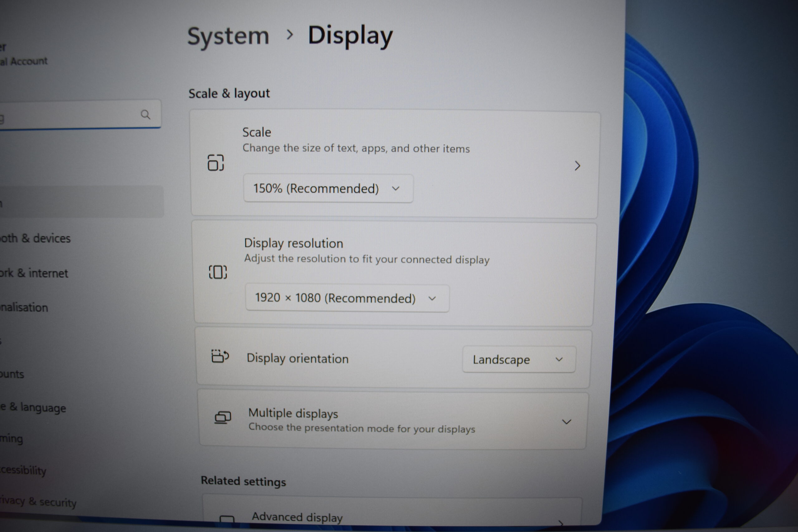
Task: Click the Scale & layout heading
Action: pos(229,93)
